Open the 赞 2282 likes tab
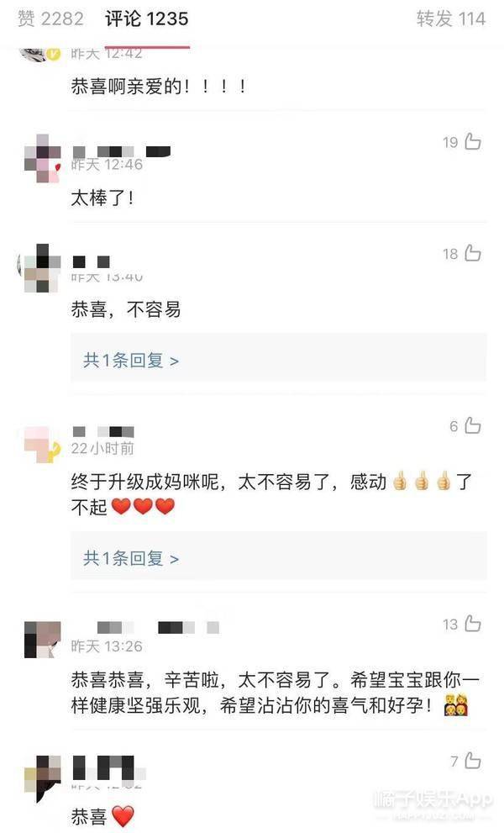 pos(50,19)
